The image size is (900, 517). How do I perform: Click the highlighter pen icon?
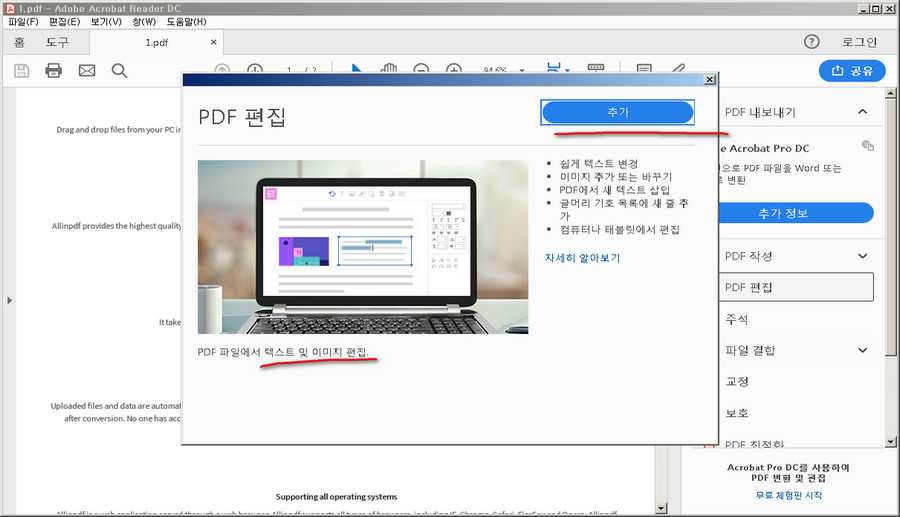click(678, 69)
